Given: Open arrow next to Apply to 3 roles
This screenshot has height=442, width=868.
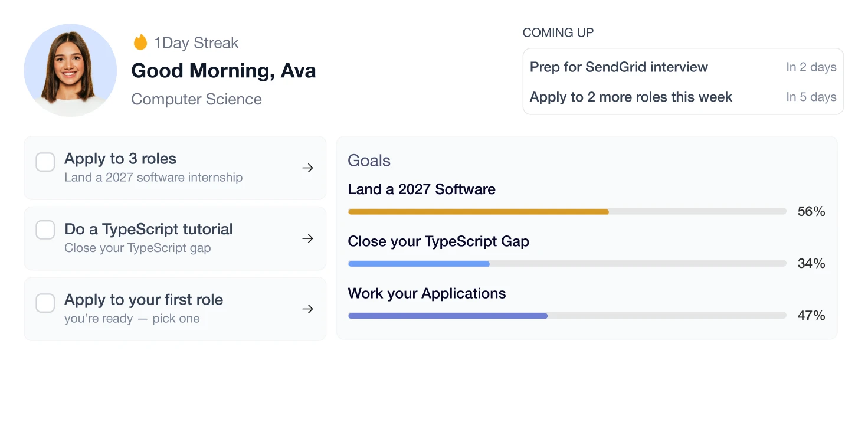Looking at the screenshot, I should click(x=307, y=168).
